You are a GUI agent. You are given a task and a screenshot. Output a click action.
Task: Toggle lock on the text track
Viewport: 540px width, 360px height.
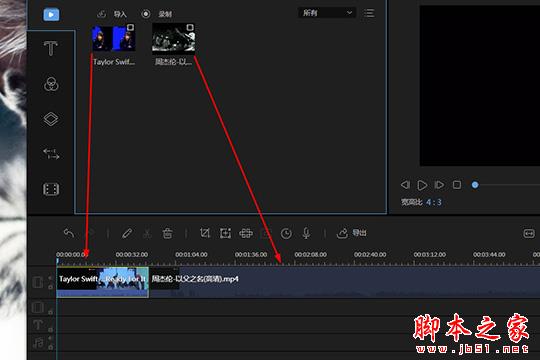(x=51, y=329)
